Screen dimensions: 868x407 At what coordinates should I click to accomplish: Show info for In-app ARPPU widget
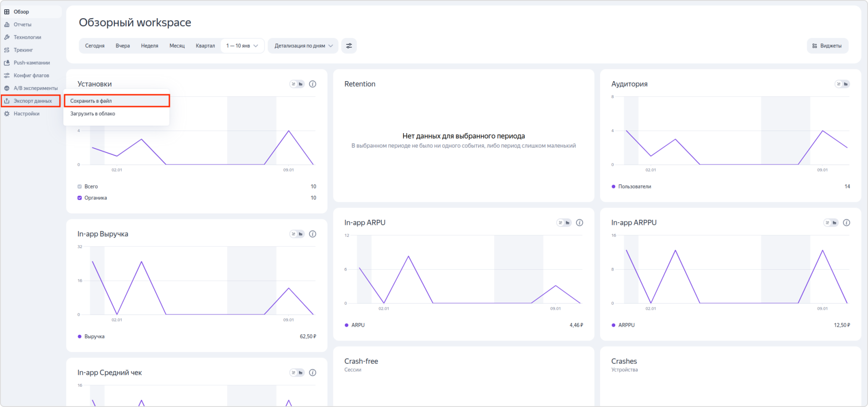[x=846, y=223]
